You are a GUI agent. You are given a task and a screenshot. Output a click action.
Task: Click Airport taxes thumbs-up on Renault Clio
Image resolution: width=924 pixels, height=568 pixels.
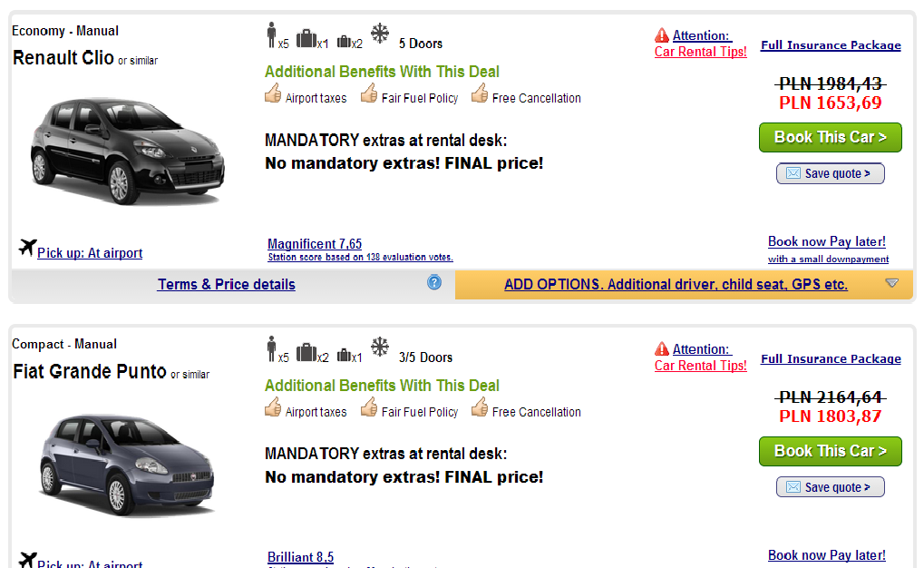[273, 93]
